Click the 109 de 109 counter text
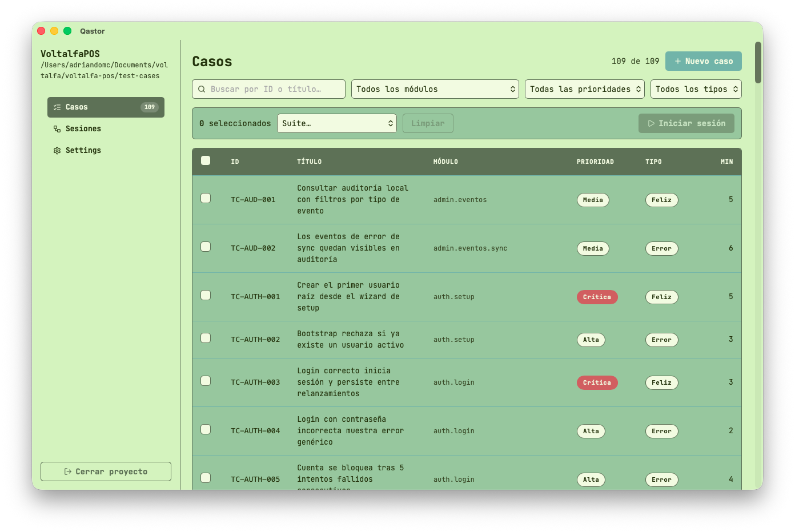This screenshot has height=532, width=795. click(x=635, y=61)
